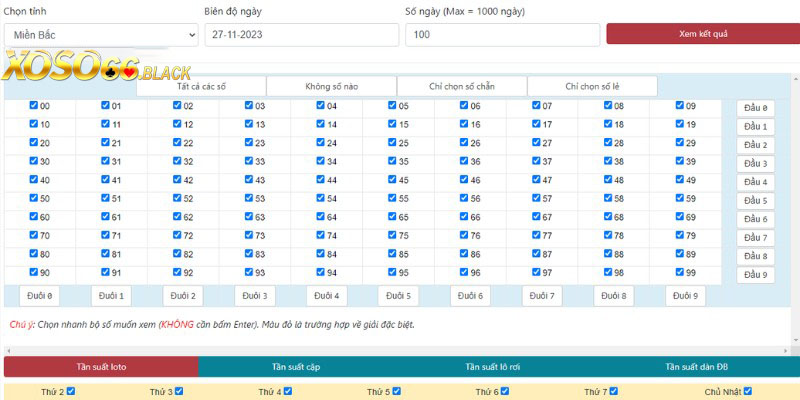Image resolution: width=800 pixels, height=400 pixels.
Task: Select the Đuôi 3 button
Action: coord(255,296)
